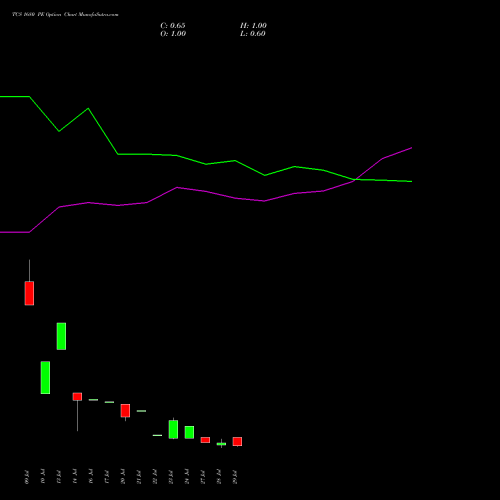Click the "10 Jul" date label
Screen dimensions: 500x500
pyautogui.click(x=43, y=477)
